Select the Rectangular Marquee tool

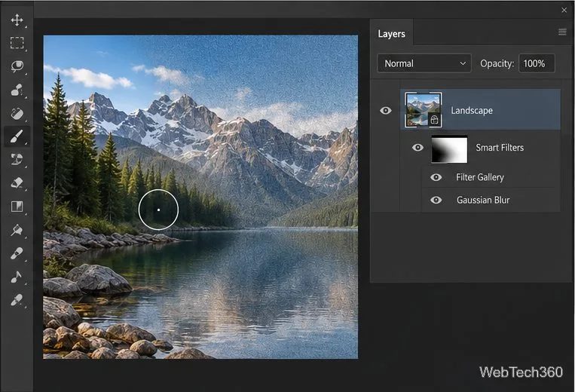tap(17, 43)
